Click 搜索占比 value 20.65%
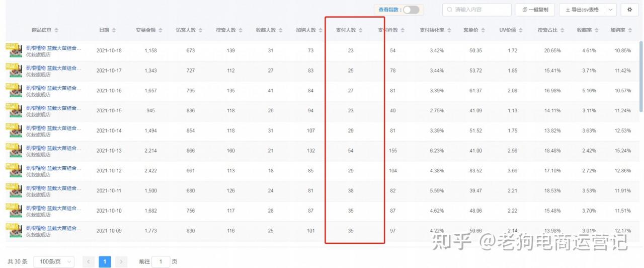Screen dimensions: 644x268 click(552, 51)
